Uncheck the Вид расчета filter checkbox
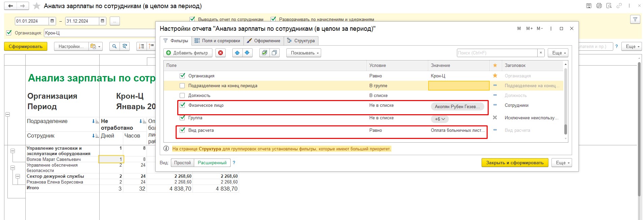 182,130
